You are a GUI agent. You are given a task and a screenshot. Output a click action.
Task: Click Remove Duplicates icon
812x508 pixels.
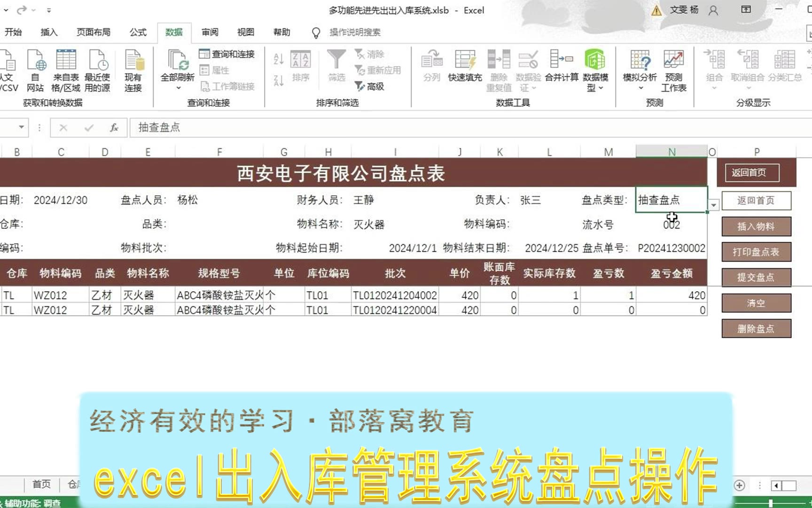point(499,71)
